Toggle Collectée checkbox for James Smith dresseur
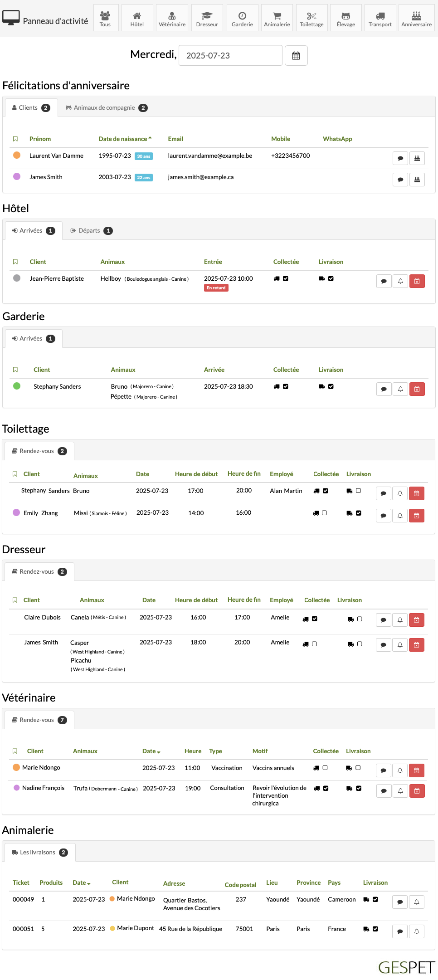The width and height of the screenshot is (438, 980). [x=314, y=644]
